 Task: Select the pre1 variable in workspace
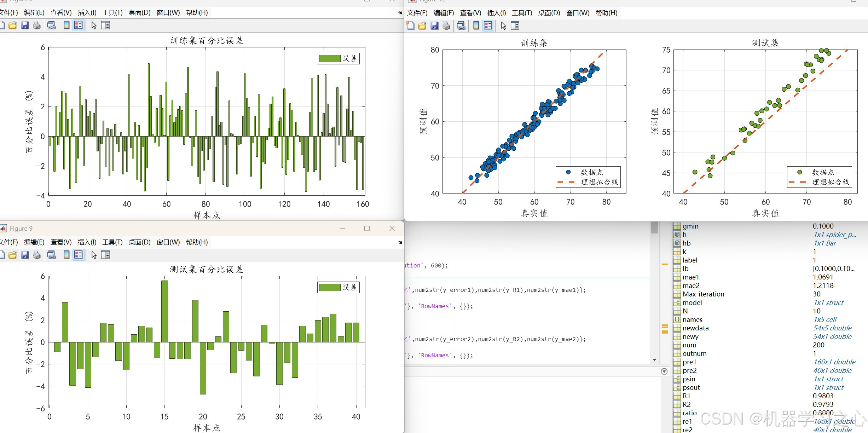(x=689, y=362)
